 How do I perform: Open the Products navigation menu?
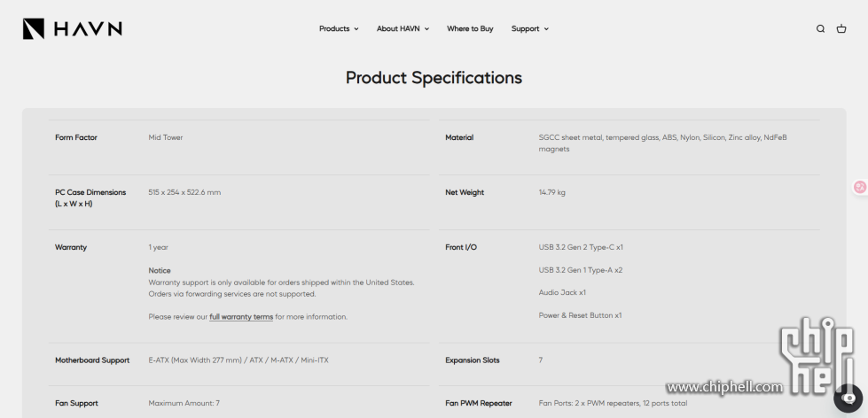[334, 29]
